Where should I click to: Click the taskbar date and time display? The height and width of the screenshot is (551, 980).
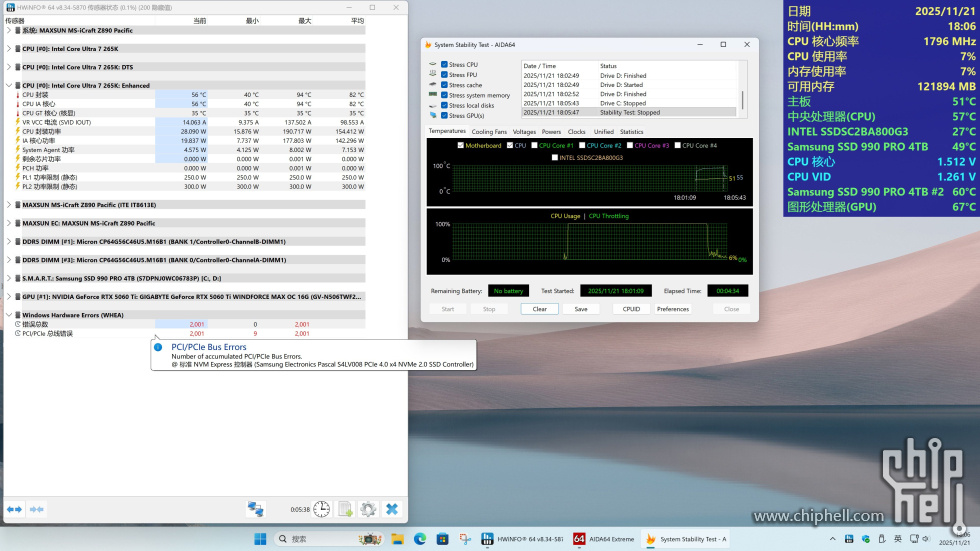(956, 539)
